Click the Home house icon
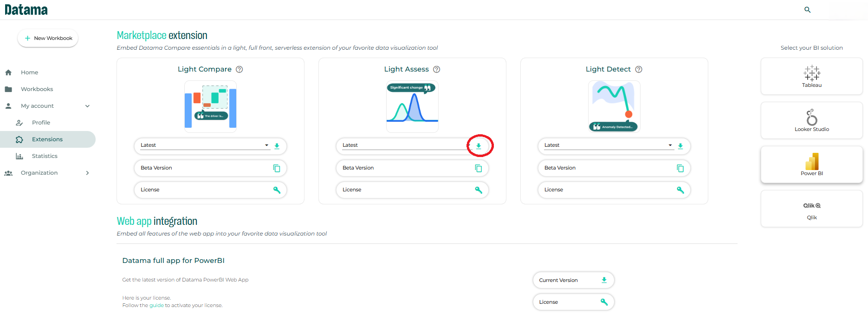The width and height of the screenshot is (868, 321). [8, 72]
